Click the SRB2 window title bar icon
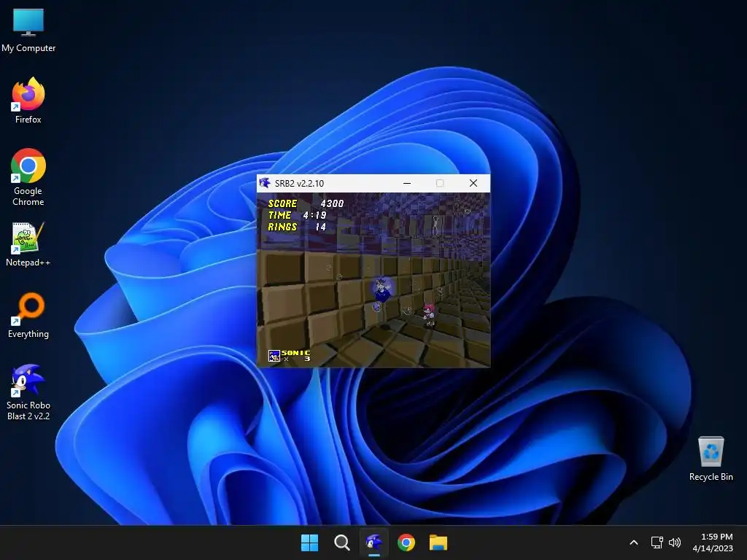747x560 pixels. (265, 183)
